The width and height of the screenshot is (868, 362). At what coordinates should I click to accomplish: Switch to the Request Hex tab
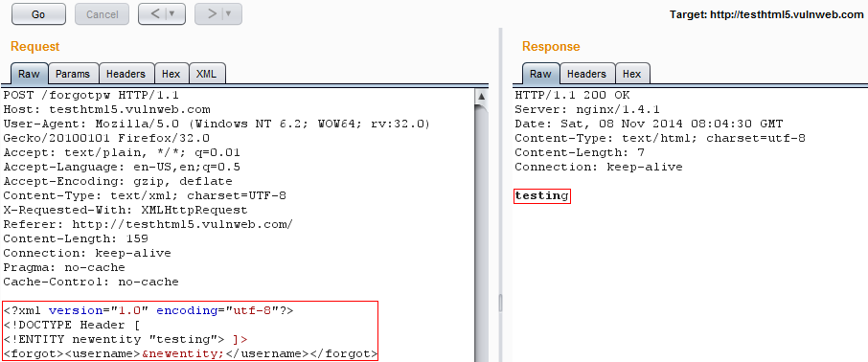[171, 74]
